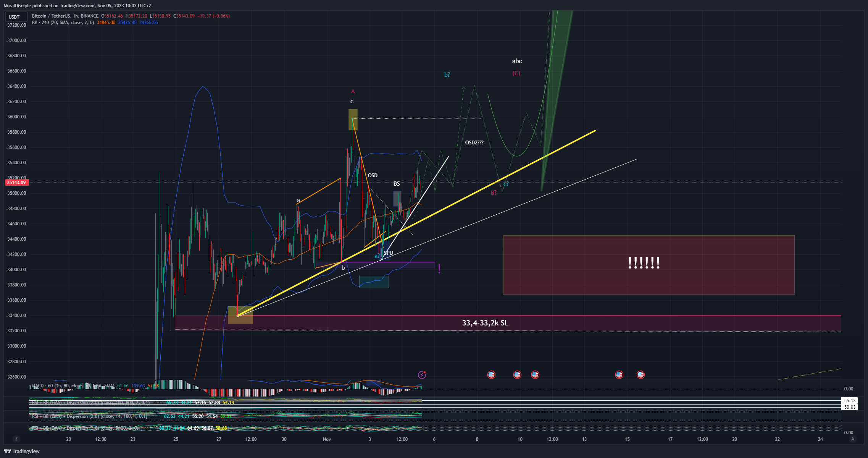The width and height of the screenshot is (868, 458).
Task: Select the cyan 'b?' label
Action: point(447,75)
